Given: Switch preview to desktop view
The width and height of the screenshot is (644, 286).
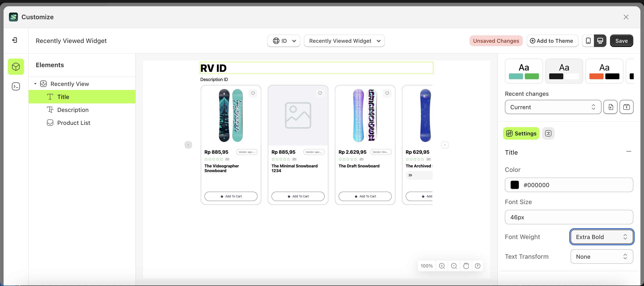Looking at the screenshot, I should tap(600, 41).
